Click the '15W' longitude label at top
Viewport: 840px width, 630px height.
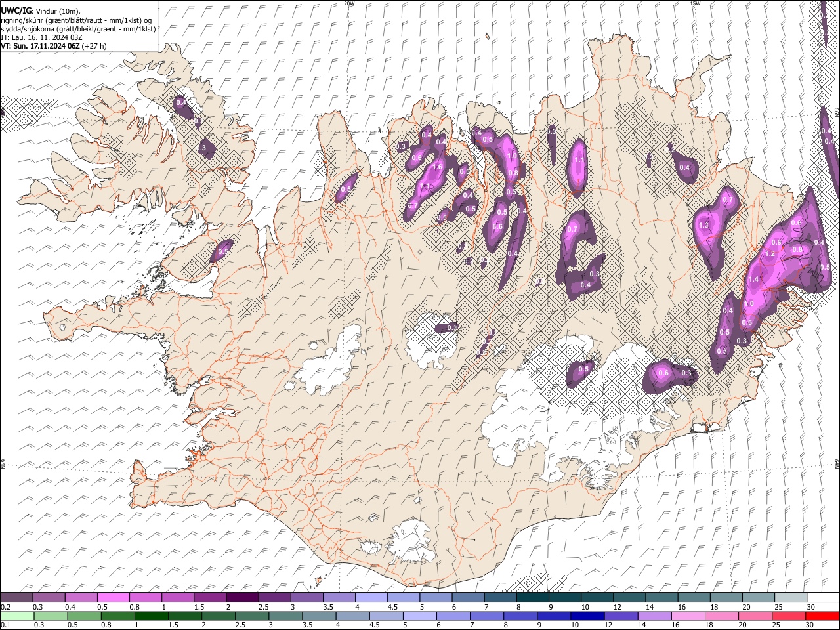click(x=696, y=3)
